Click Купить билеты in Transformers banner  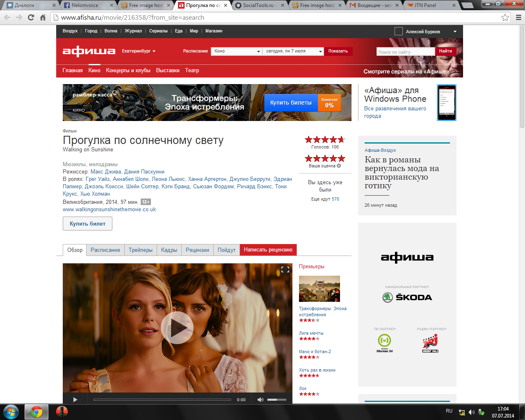pos(291,103)
